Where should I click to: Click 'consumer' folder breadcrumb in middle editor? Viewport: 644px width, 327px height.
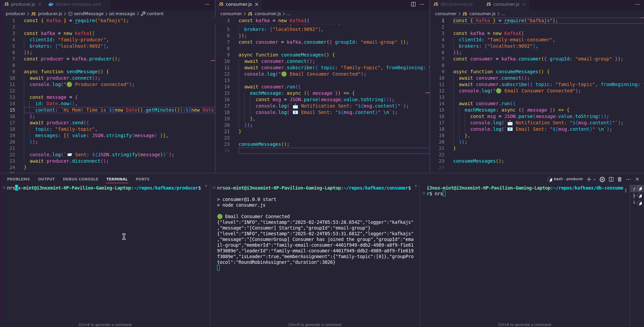231,14
